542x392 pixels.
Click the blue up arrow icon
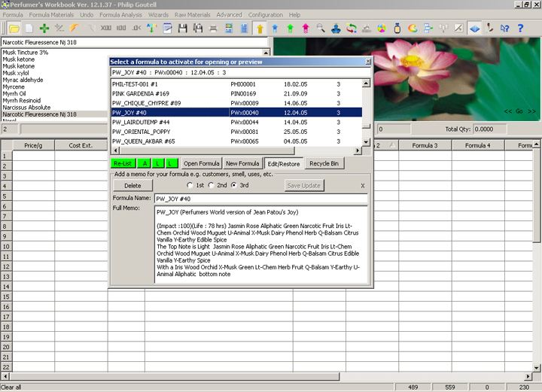pyautogui.click(x=275, y=29)
